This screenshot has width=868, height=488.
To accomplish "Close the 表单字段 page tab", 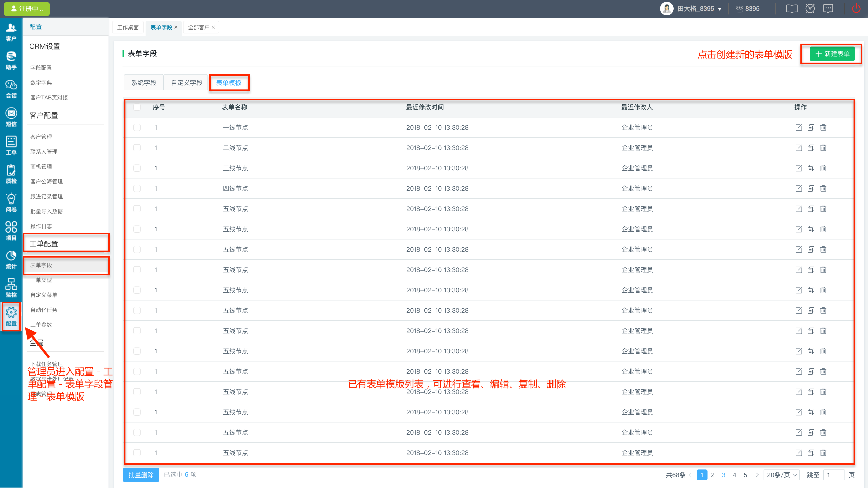I will pyautogui.click(x=176, y=27).
